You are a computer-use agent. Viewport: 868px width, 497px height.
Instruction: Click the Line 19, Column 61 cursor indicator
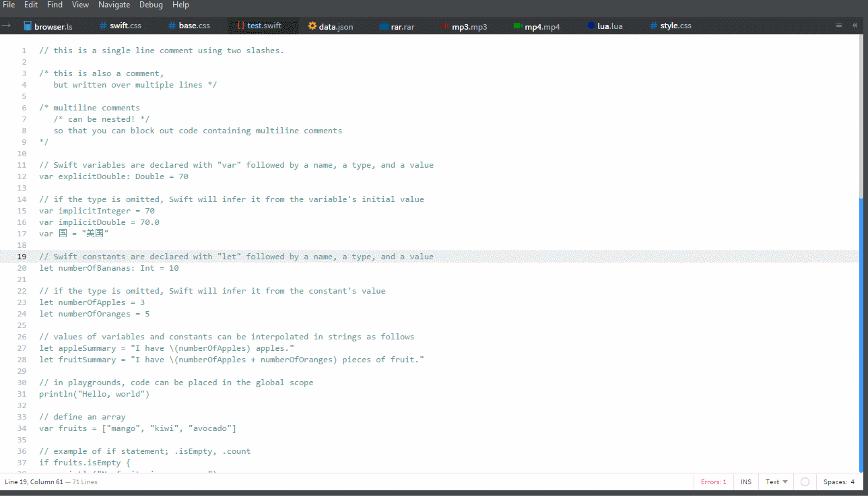pos(34,482)
